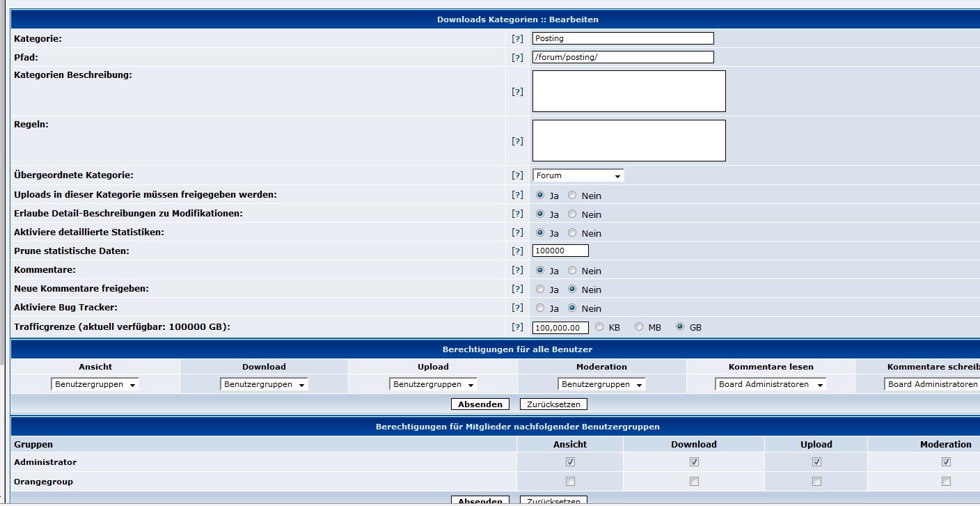The image size is (980, 506).
Task: Click the Absenden button under permissions
Action: point(480,404)
